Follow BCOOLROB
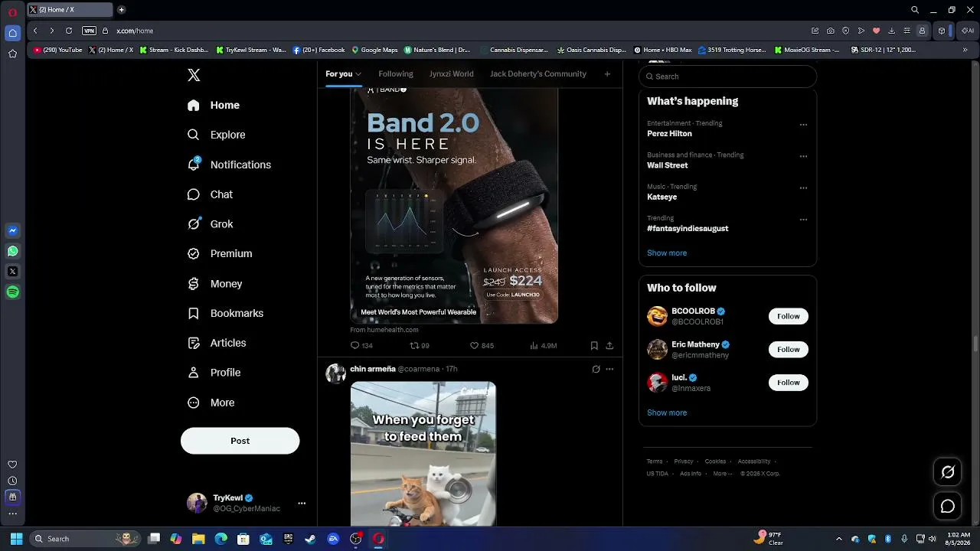 click(788, 316)
